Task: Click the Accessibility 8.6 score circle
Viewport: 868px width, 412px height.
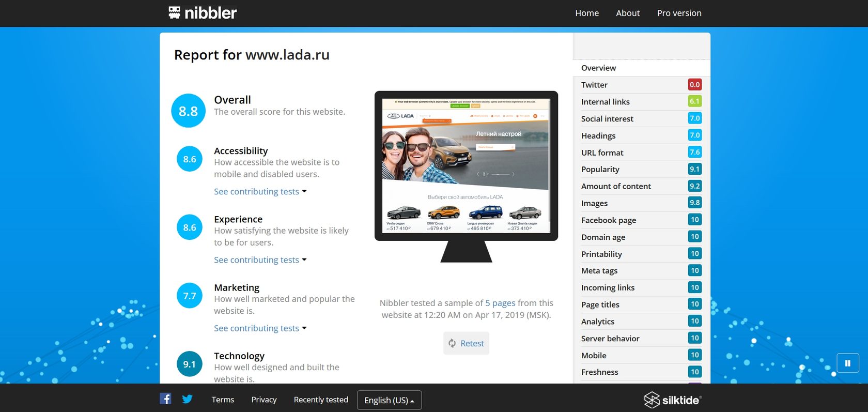Action: 190,159
